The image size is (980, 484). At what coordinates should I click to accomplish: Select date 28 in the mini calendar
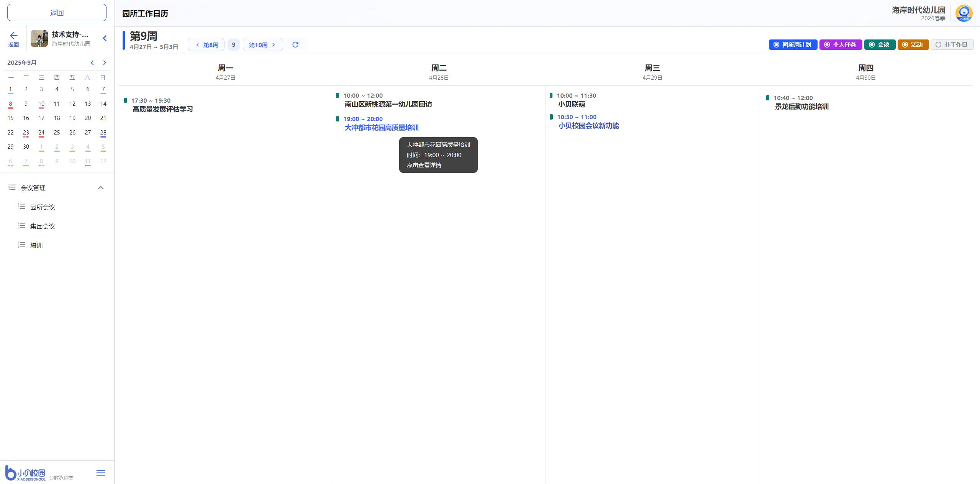pos(103,133)
